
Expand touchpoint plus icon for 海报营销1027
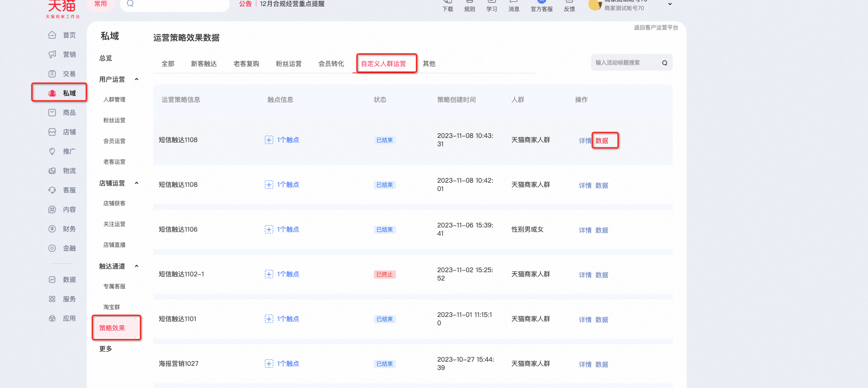(x=269, y=364)
